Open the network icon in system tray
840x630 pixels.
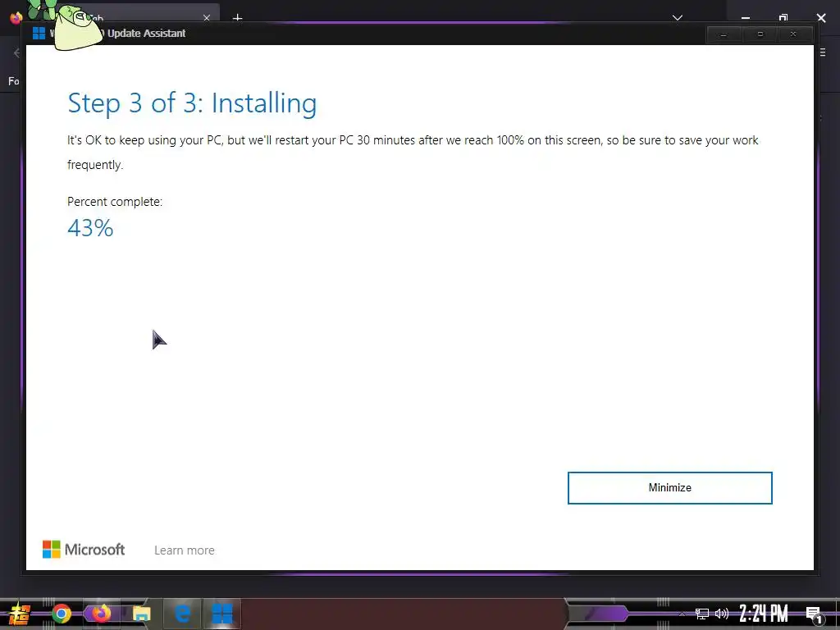[x=702, y=614]
